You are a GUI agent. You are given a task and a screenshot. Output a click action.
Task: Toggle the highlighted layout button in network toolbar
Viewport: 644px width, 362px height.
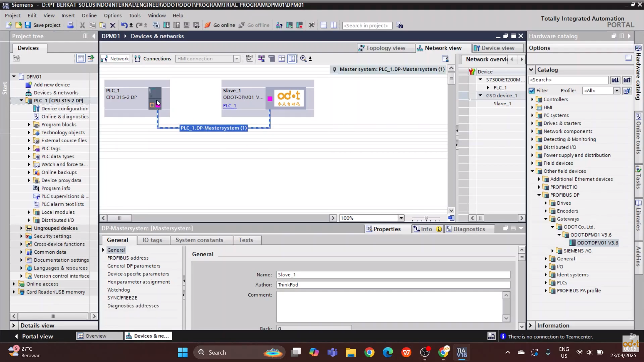pos(292,59)
